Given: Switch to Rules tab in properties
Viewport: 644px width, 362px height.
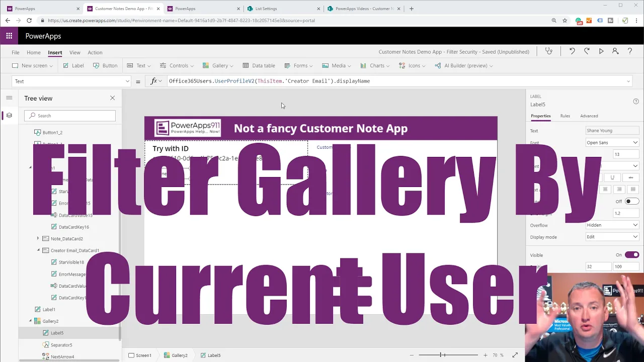Looking at the screenshot, I should 565,116.
